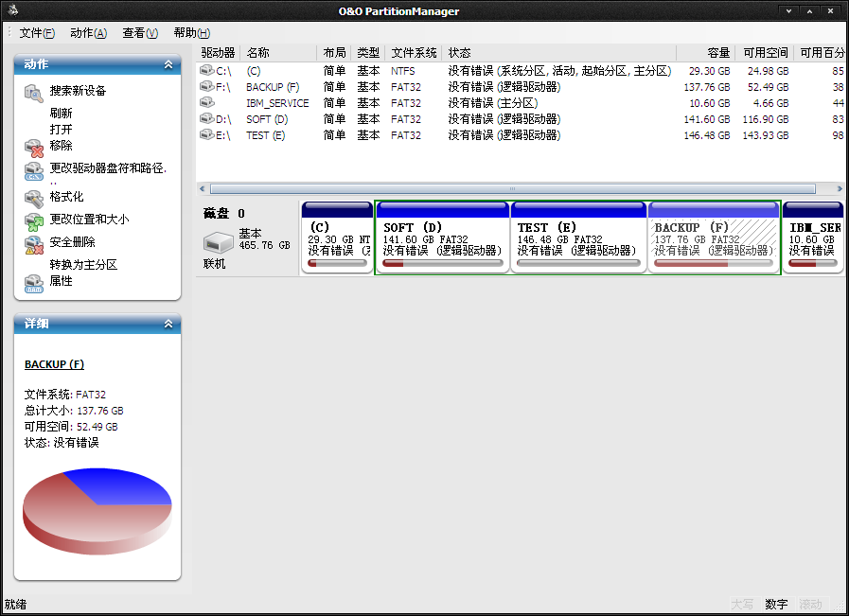The image size is (849, 616).
Task: Select the BACKUP (F) partition block
Action: 714,238
